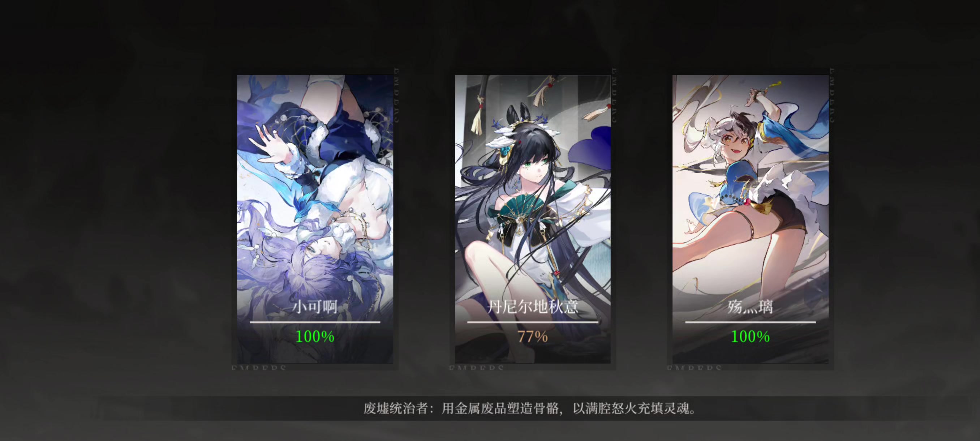Click the EMBERS text below the first card
The height and width of the screenshot is (441, 980).
259,368
